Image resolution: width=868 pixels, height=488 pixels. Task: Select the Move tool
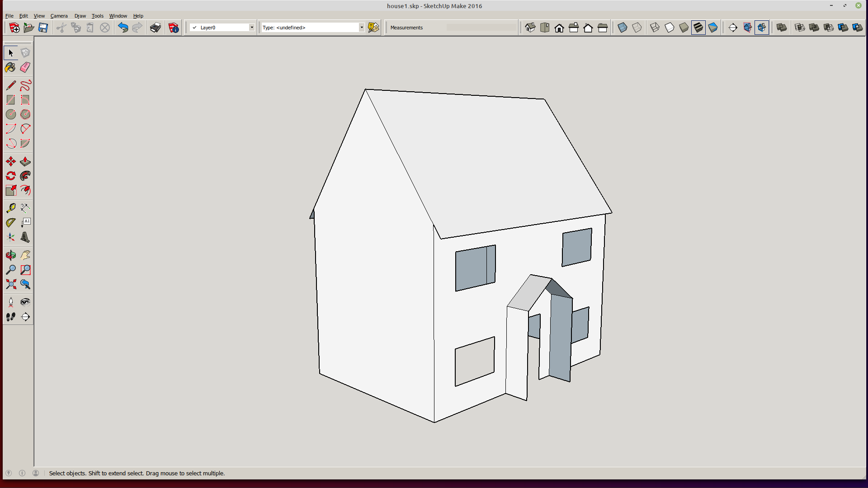pos(11,161)
